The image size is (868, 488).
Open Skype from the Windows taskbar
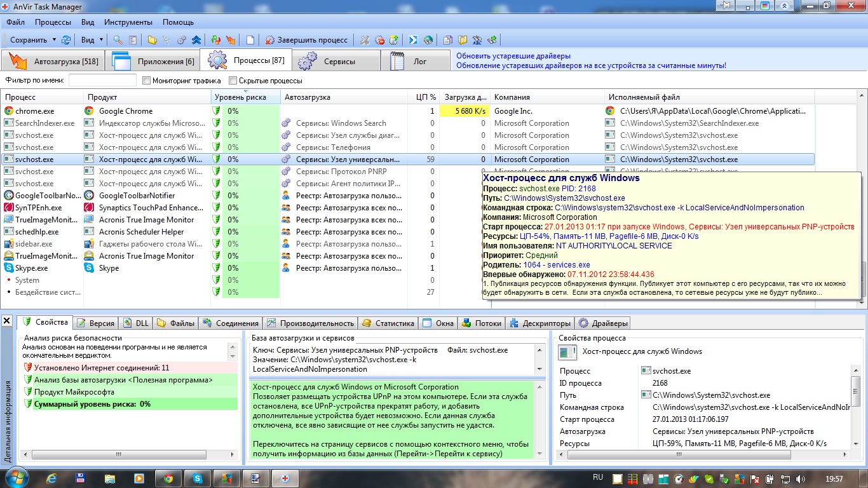[x=198, y=478]
